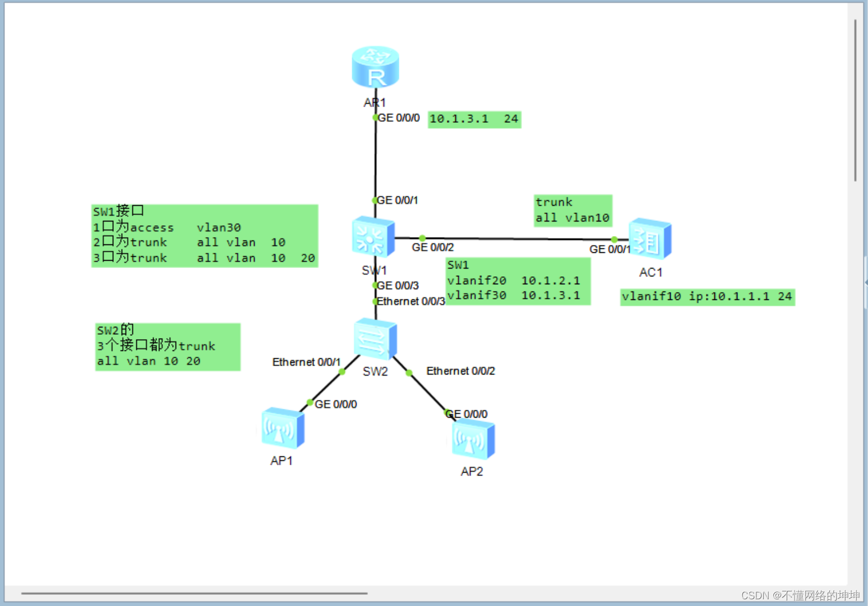Click the SW2 '3个接口都为trunk' note
Screen dimensions: 868x606
[x=168, y=346]
